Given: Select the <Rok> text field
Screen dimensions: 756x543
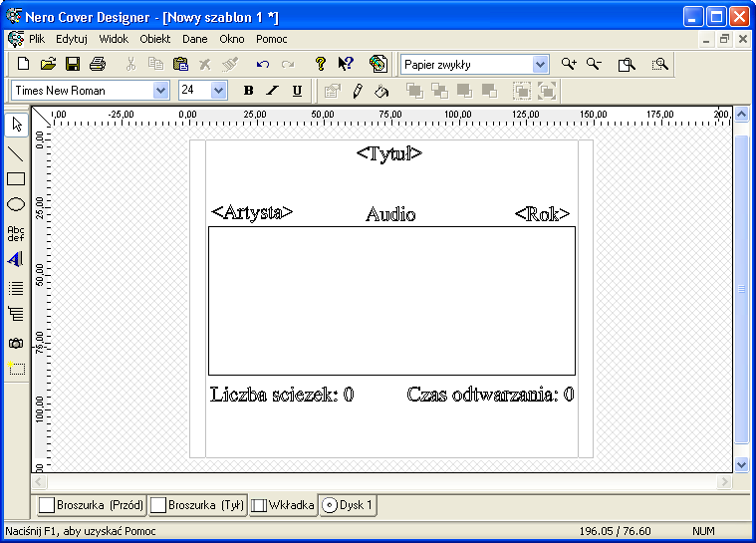Looking at the screenshot, I should (x=542, y=213).
